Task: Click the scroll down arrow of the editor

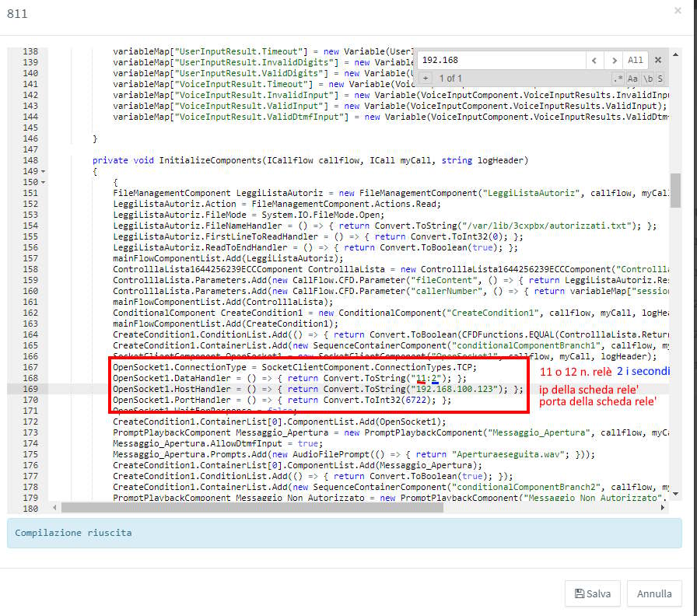Action: 676,494
